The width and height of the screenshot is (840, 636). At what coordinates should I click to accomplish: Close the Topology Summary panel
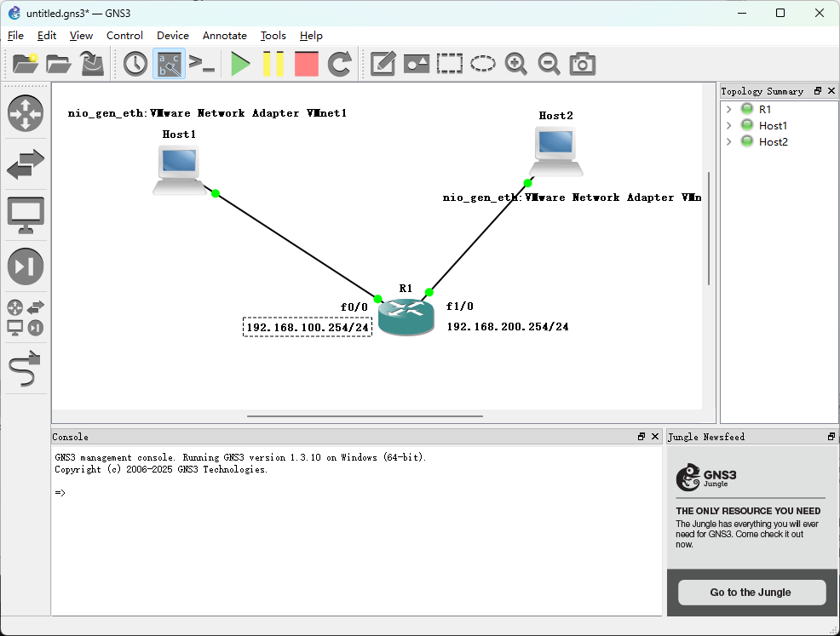click(x=831, y=91)
